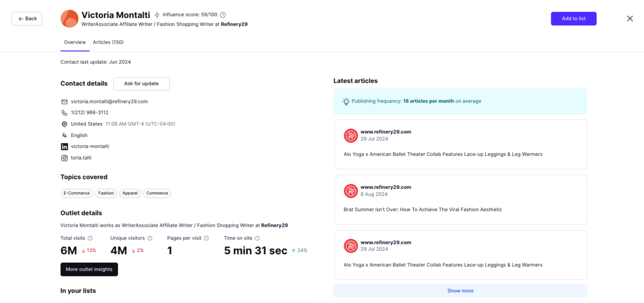Open More outlet insights
The image size is (644, 303).
[x=89, y=269]
